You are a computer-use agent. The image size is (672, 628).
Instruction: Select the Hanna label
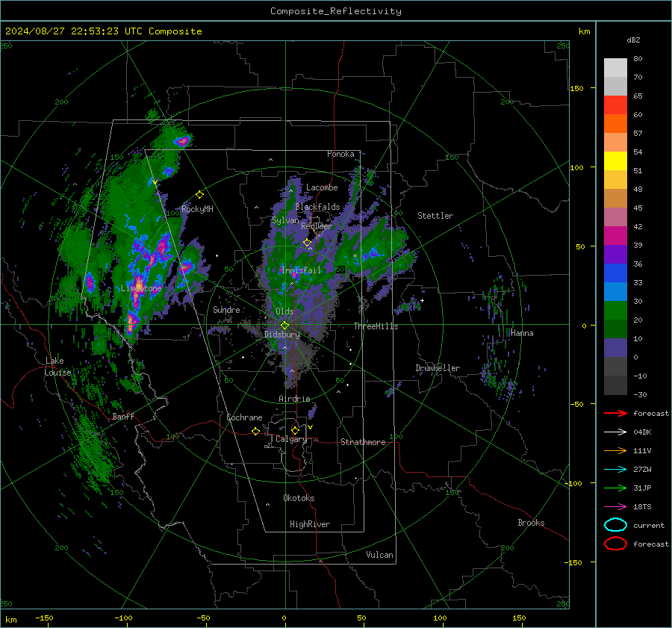pyautogui.click(x=522, y=333)
